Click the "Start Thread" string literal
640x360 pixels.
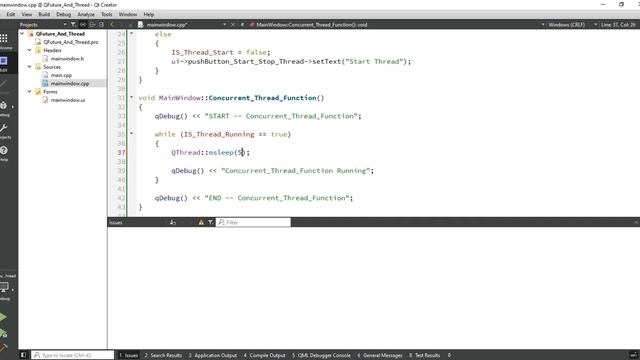(x=374, y=62)
